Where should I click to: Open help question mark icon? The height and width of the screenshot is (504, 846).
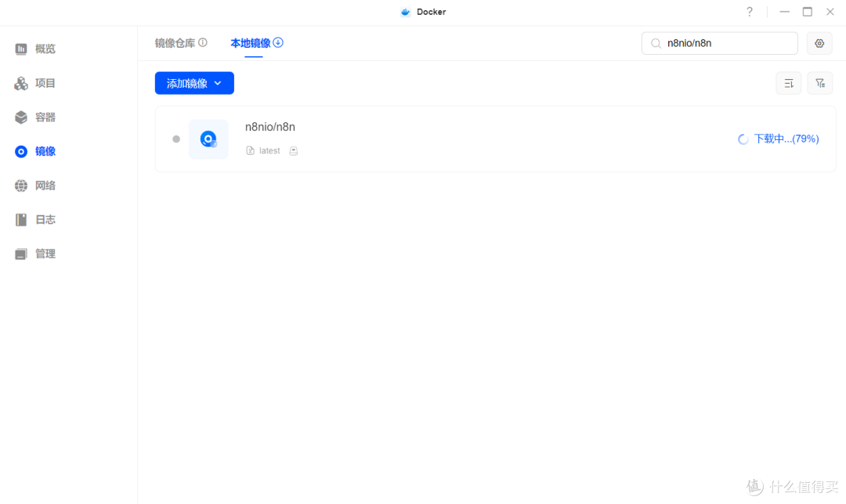750,12
